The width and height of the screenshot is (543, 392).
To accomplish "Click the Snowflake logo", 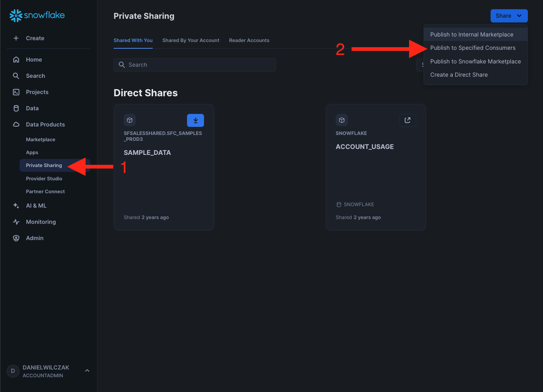I will [x=37, y=15].
